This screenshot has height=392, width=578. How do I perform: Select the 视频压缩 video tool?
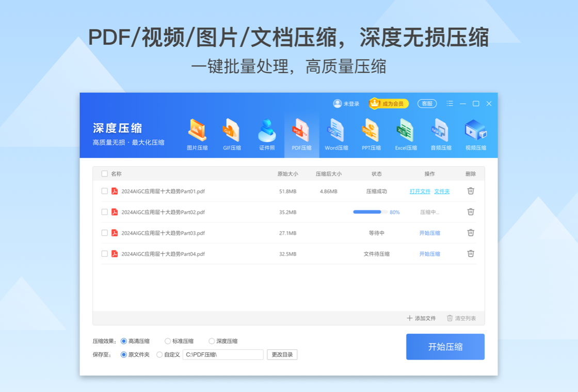click(x=475, y=135)
